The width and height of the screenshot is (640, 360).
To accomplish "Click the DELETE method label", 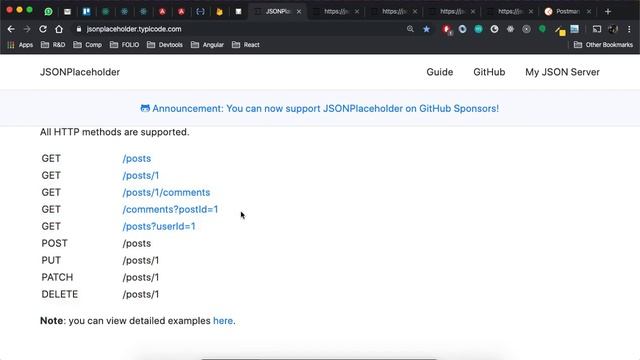I will click(x=60, y=294).
